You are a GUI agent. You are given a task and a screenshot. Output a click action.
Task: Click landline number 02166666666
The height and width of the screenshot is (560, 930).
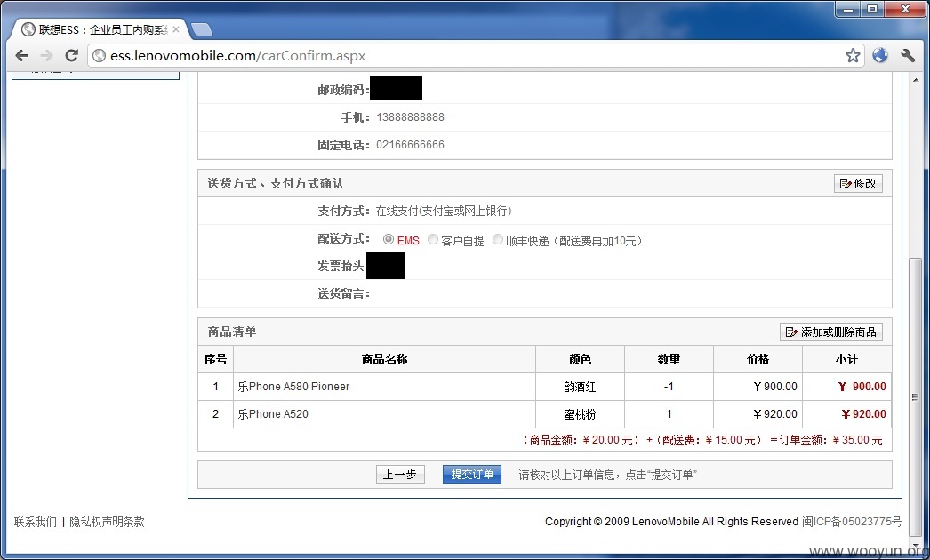click(x=411, y=145)
